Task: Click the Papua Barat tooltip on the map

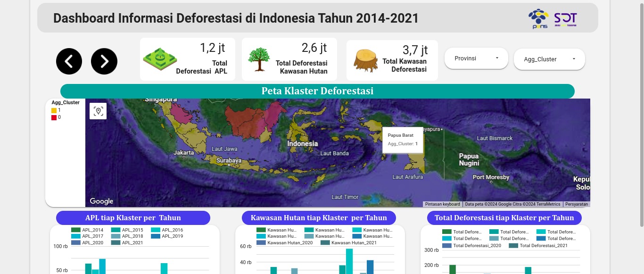Action: point(403,139)
